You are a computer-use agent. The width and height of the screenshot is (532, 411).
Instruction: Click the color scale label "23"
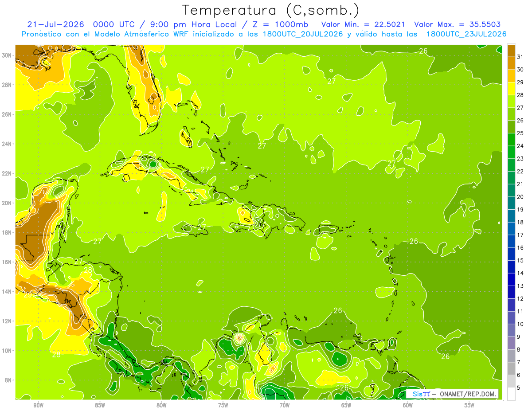point(520,158)
